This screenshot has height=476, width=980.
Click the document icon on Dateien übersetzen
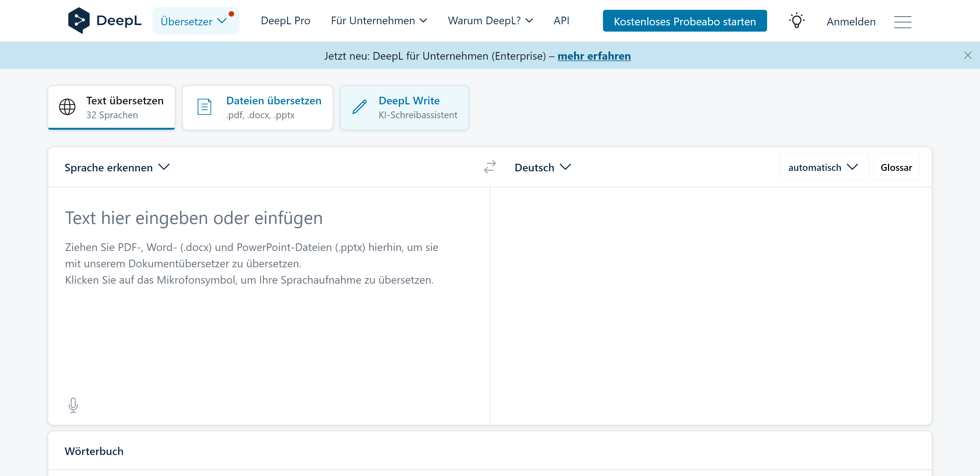204,107
